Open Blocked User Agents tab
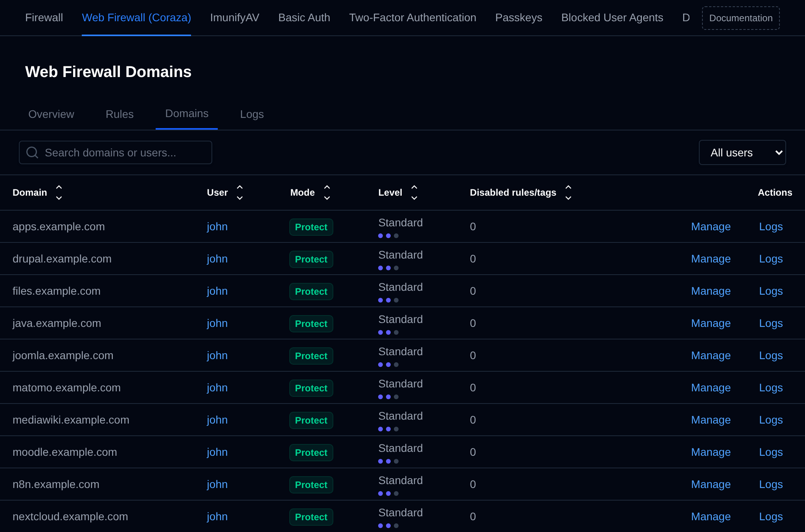Viewport: 805px width, 532px height. 612,18
